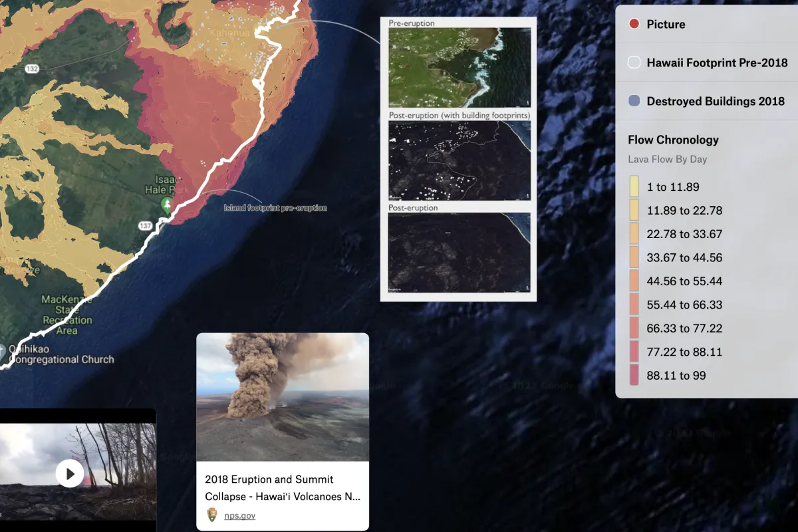Click the Lava Flow By Day subtitle
This screenshot has width=798, height=532.
[x=667, y=160]
